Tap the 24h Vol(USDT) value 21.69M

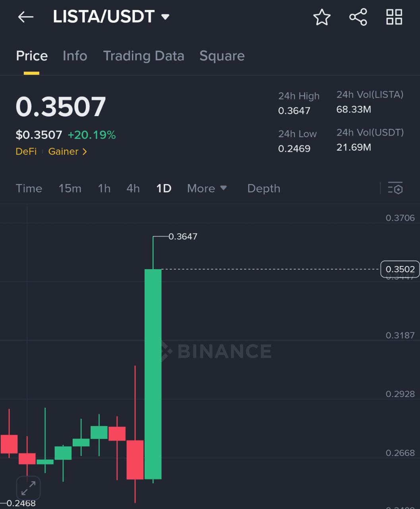coord(354,147)
